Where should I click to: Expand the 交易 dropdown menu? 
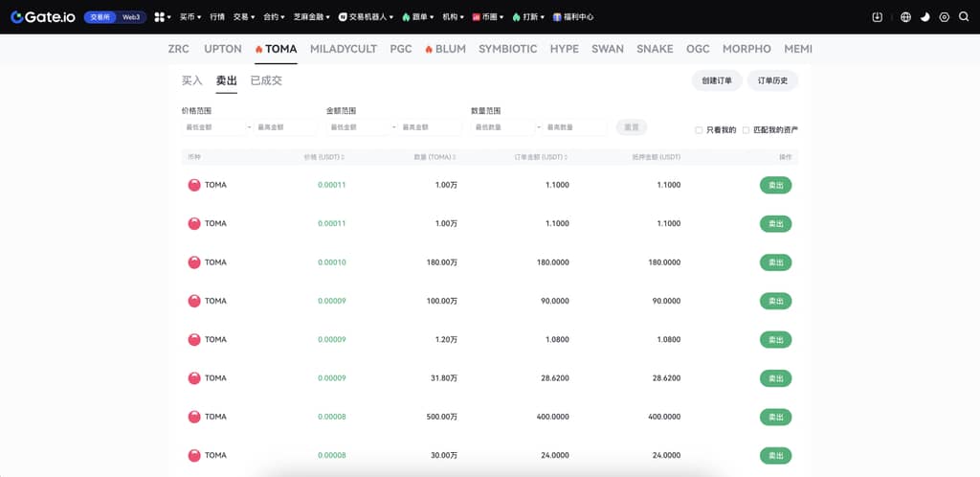(244, 17)
